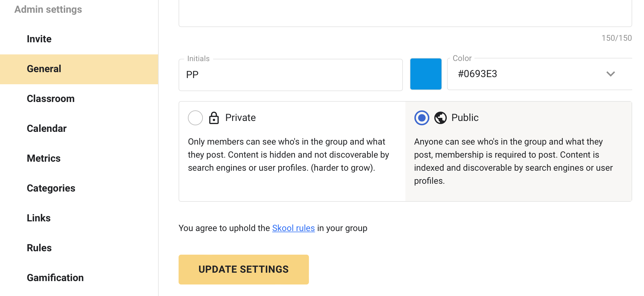
Task: Select the Public radio button
Action: [422, 118]
